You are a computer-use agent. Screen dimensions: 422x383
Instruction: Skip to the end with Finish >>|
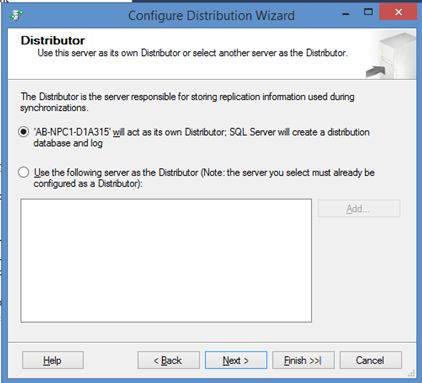coord(303,360)
